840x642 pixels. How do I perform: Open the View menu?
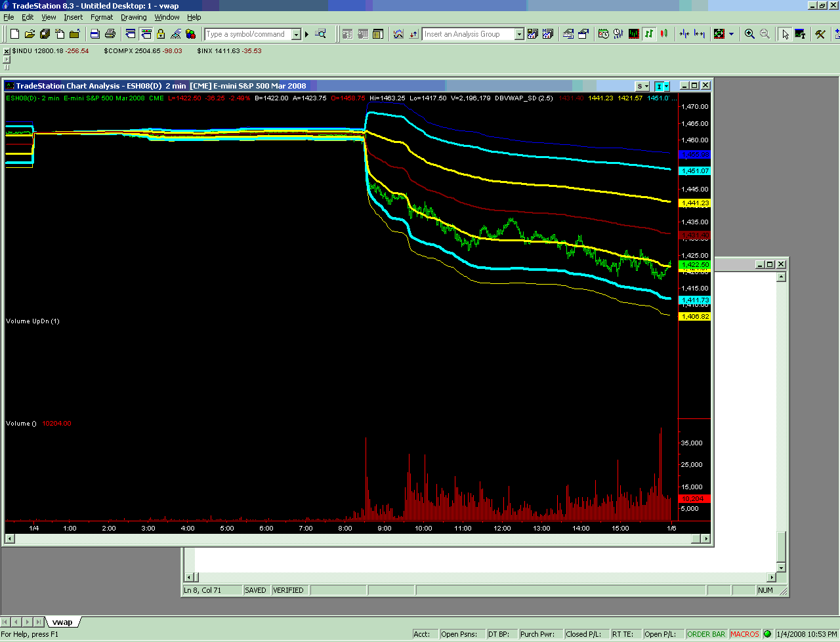[49, 17]
